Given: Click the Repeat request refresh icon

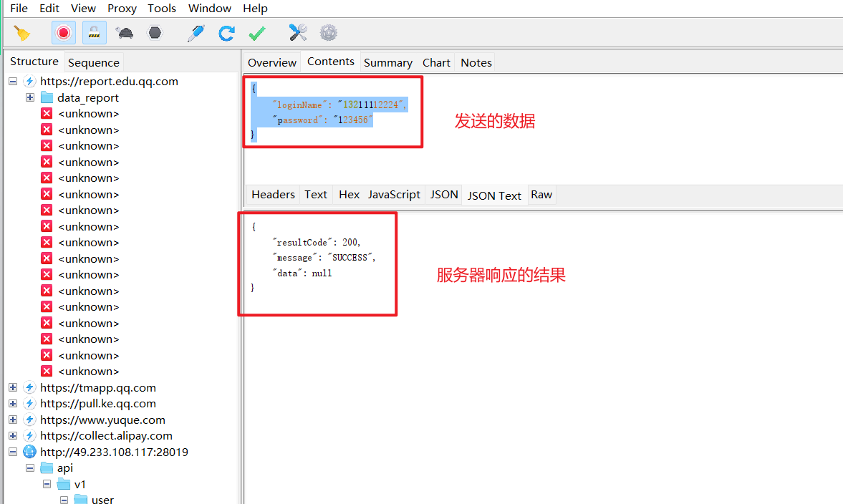Looking at the screenshot, I should click(x=226, y=34).
